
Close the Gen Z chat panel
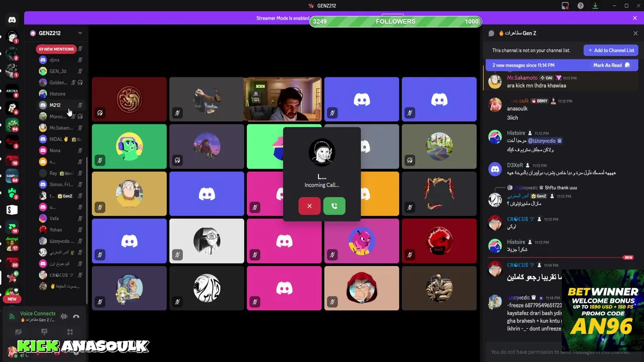(x=635, y=33)
